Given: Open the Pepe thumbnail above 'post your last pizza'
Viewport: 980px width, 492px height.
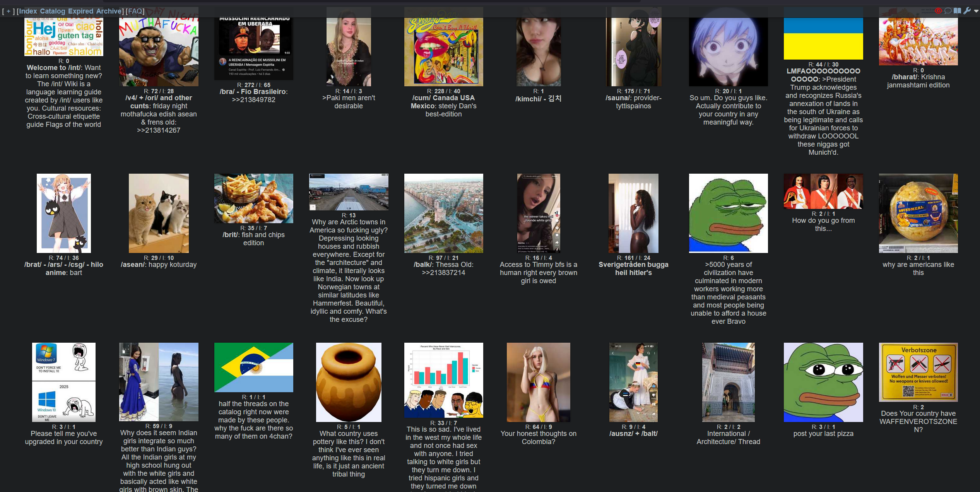Looking at the screenshot, I should [823, 382].
